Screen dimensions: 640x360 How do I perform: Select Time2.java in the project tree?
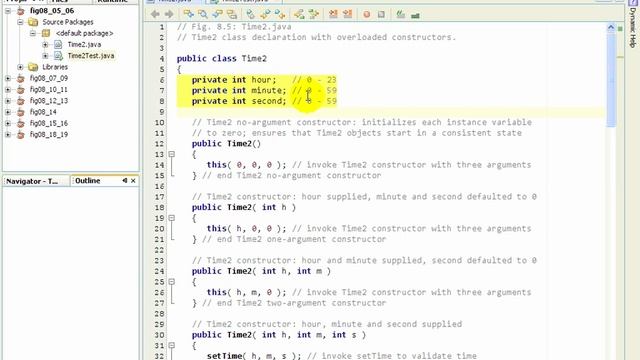(84, 44)
